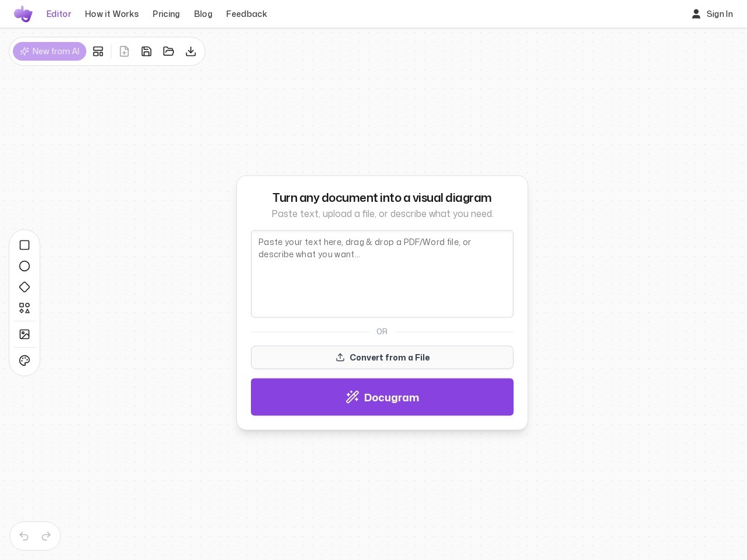Open the more shapes library icon

[x=25, y=308]
